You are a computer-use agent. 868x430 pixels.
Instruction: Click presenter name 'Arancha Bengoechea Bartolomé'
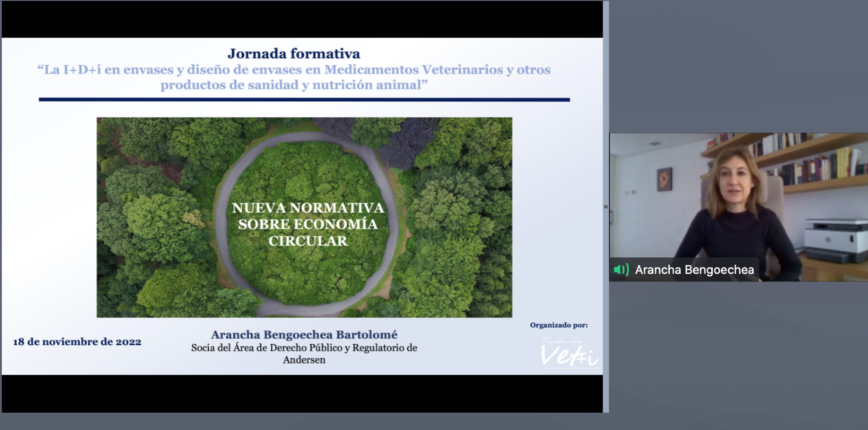click(x=304, y=335)
